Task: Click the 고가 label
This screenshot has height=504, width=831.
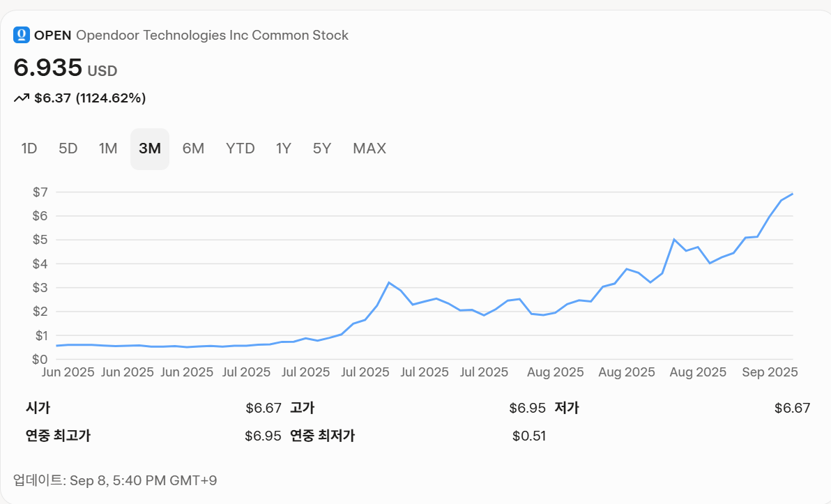Action: [x=303, y=408]
